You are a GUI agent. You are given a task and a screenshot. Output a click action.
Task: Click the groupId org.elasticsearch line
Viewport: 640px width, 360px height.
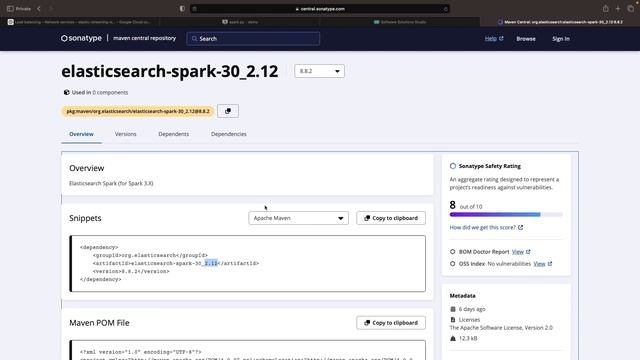(150, 255)
